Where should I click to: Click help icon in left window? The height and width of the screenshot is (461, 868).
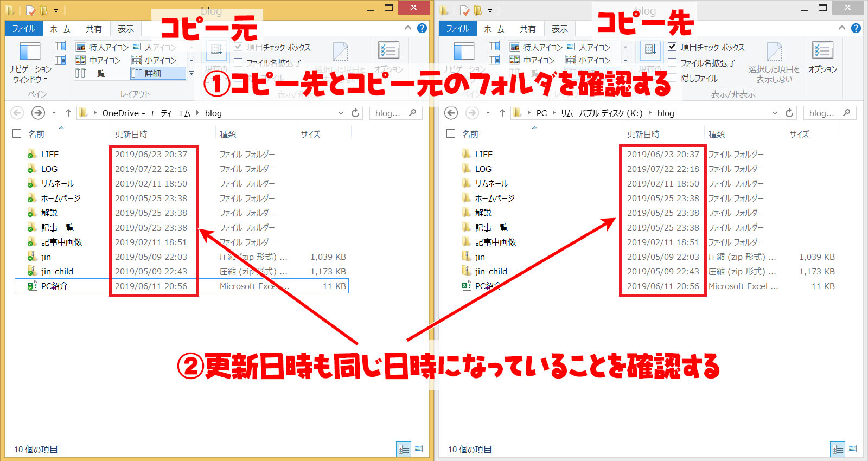(x=422, y=28)
